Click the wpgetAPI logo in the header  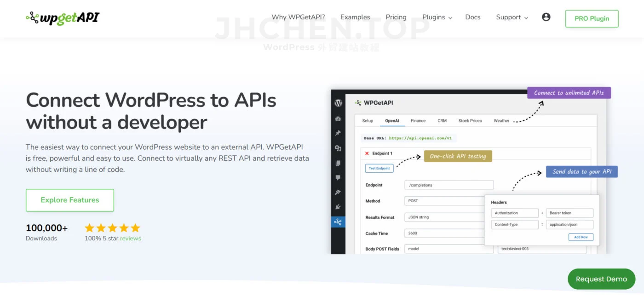[x=63, y=18]
